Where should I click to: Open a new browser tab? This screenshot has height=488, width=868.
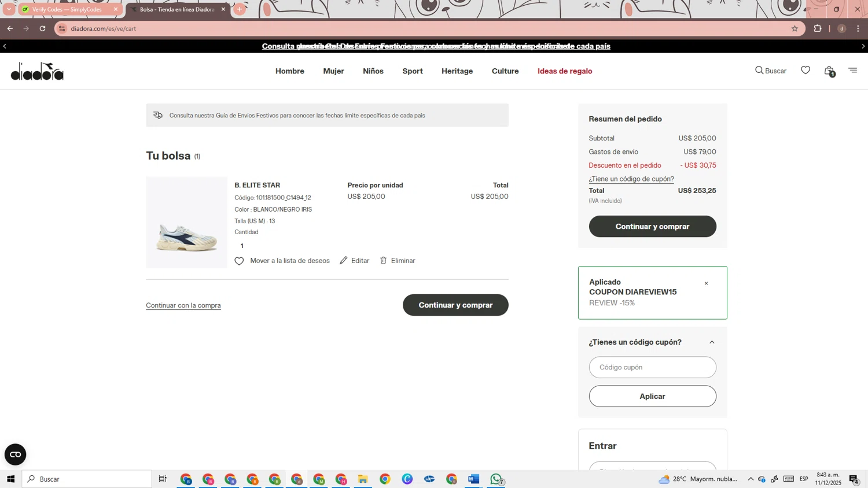[240, 9]
